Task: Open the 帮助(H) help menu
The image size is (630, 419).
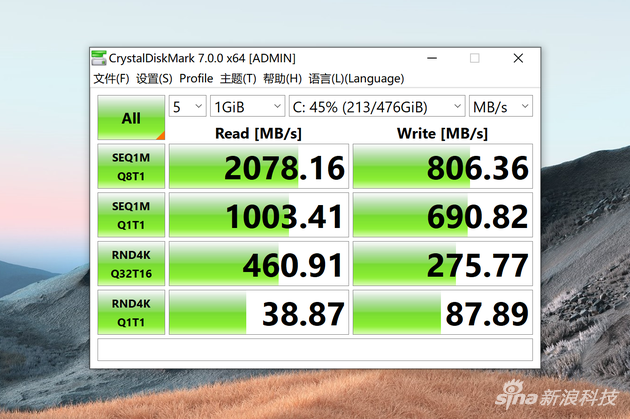Action: 282,79
